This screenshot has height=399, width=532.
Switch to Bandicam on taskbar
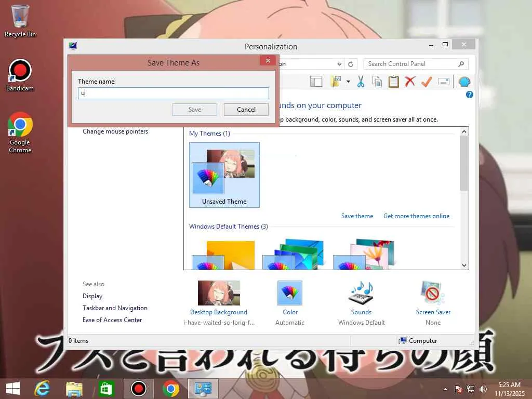(x=138, y=389)
